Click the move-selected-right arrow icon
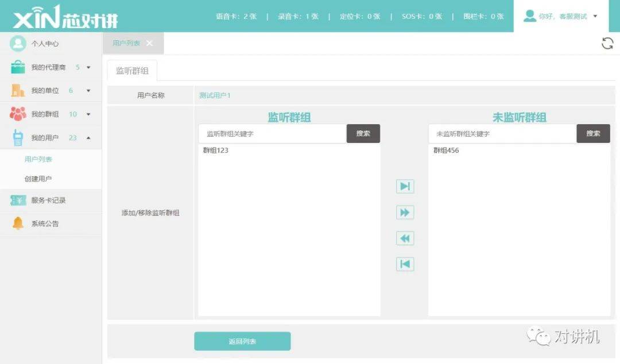The image size is (620, 364). coord(405,187)
